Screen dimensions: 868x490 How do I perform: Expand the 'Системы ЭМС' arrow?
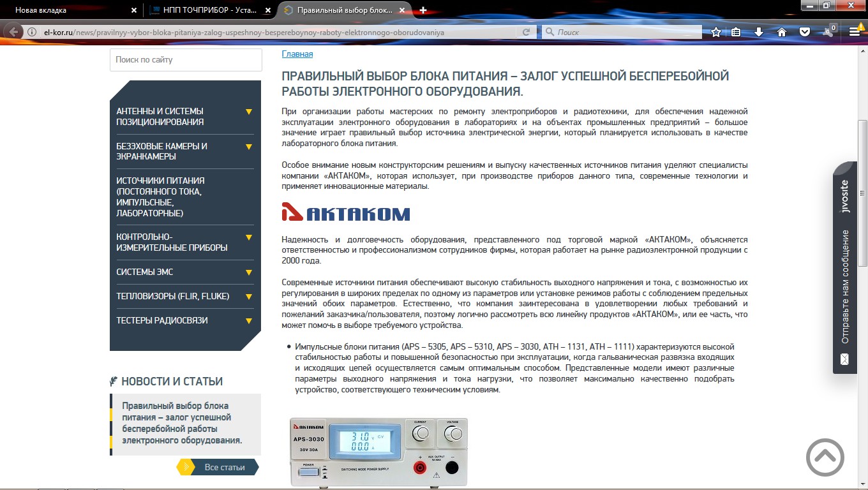click(x=249, y=272)
